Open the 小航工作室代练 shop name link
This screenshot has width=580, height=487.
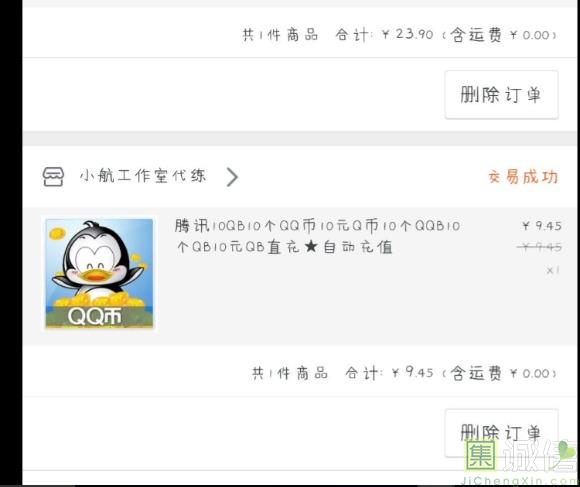coord(143,176)
